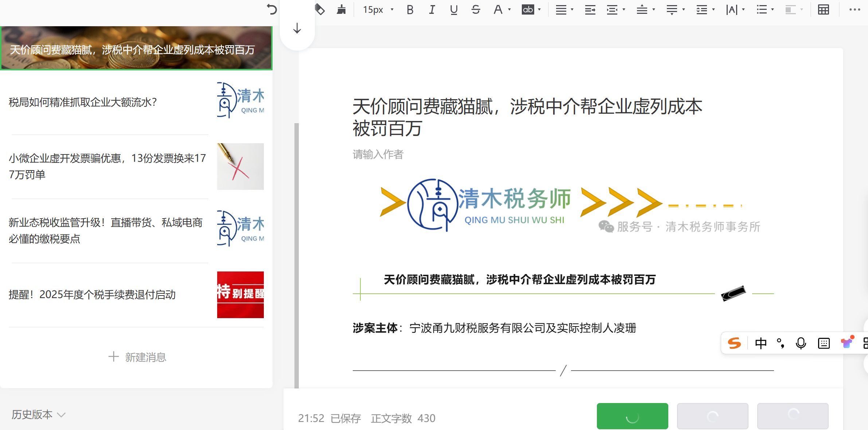This screenshot has width=868, height=430.
Task: Click the 请输入作者 author input field
Action: point(378,155)
